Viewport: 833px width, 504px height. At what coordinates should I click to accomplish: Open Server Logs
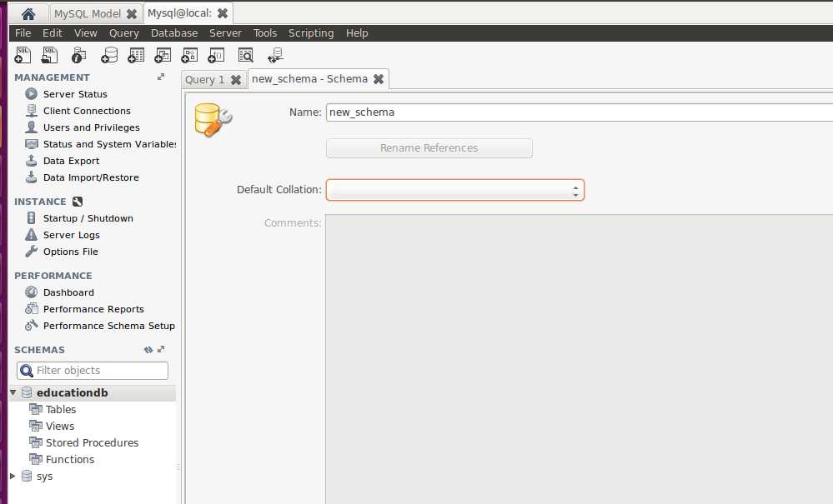click(x=71, y=235)
